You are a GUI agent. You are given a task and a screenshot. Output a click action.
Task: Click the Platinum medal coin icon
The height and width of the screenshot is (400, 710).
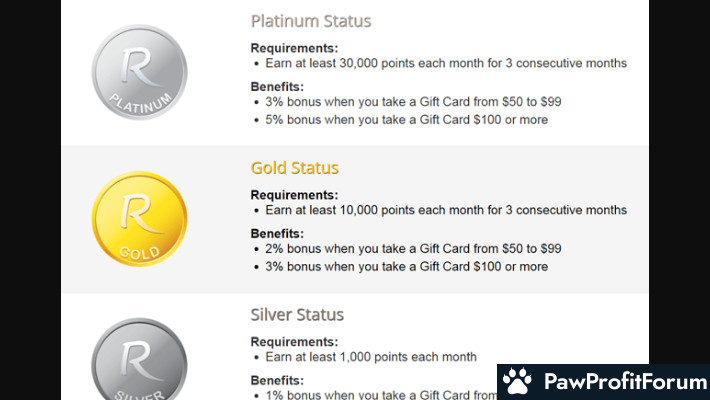pyautogui.click(x=139, y=72)
